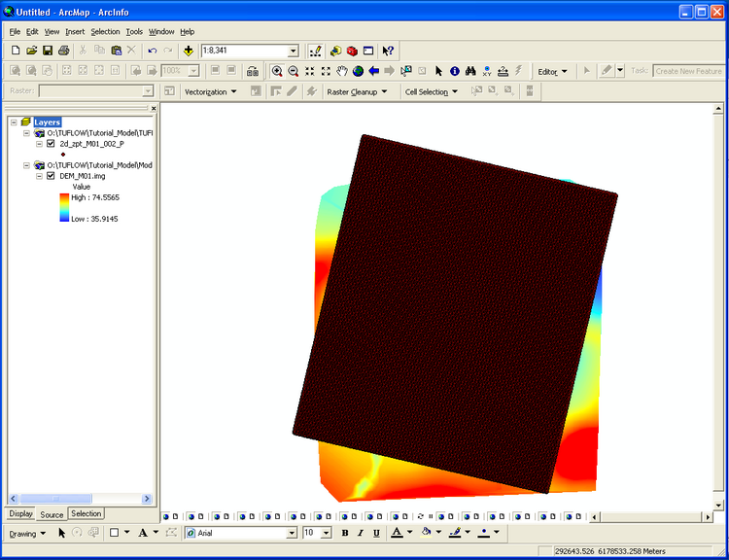Switch to the Source tab
The height and width of the screenshot is (560, 729).
click(x=52, y=514)
